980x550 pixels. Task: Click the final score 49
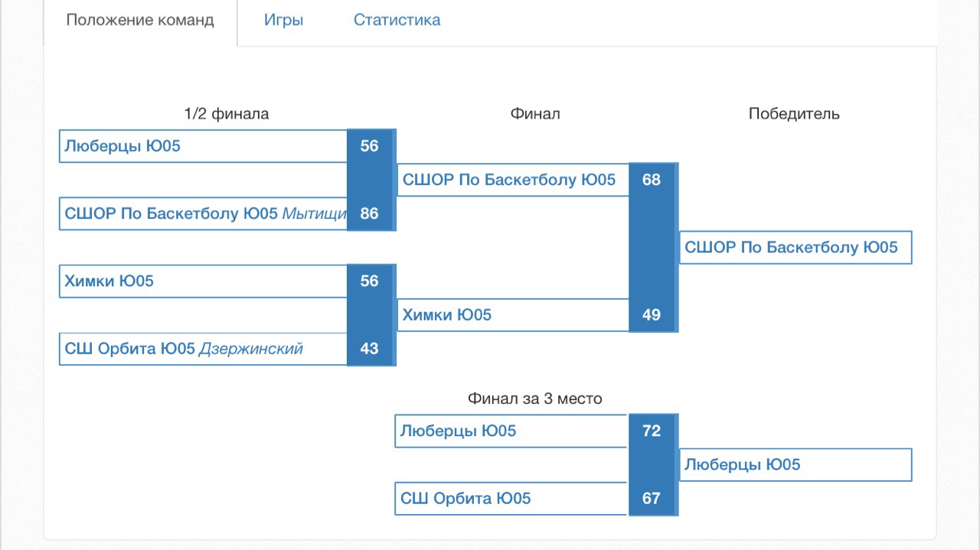(x=652, y=314)
